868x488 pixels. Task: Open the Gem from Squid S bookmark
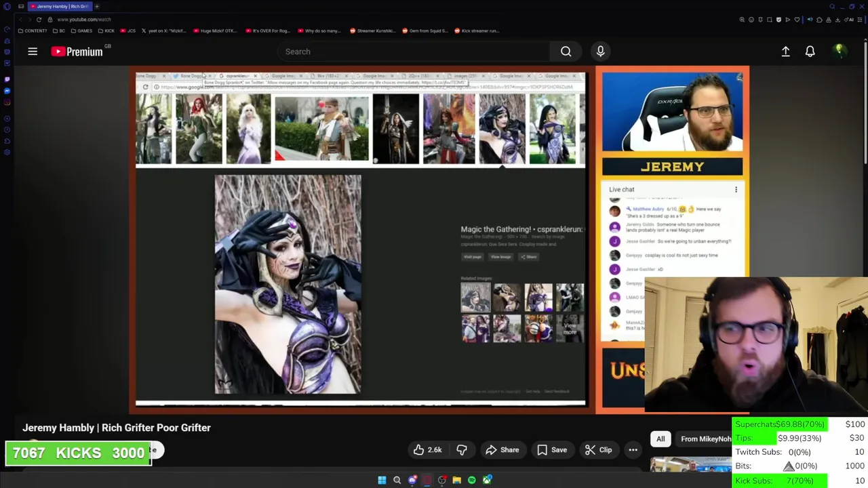[424, 30]
